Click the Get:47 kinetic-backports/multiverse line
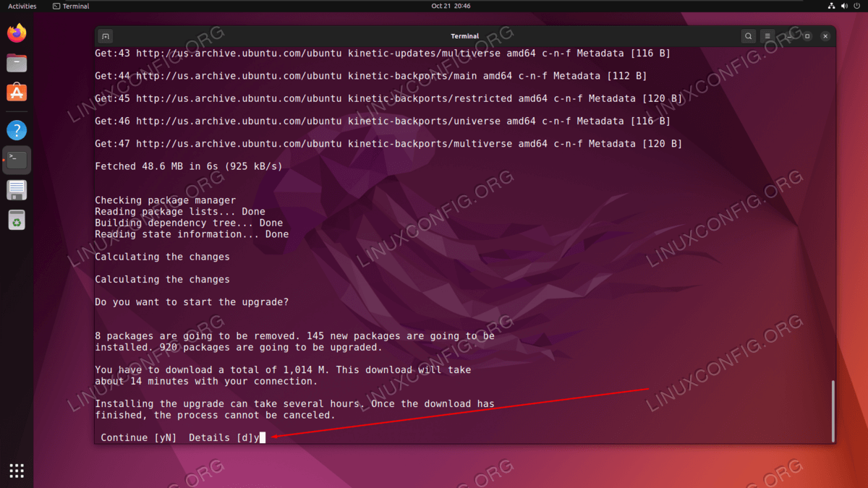 click(388, 144)
